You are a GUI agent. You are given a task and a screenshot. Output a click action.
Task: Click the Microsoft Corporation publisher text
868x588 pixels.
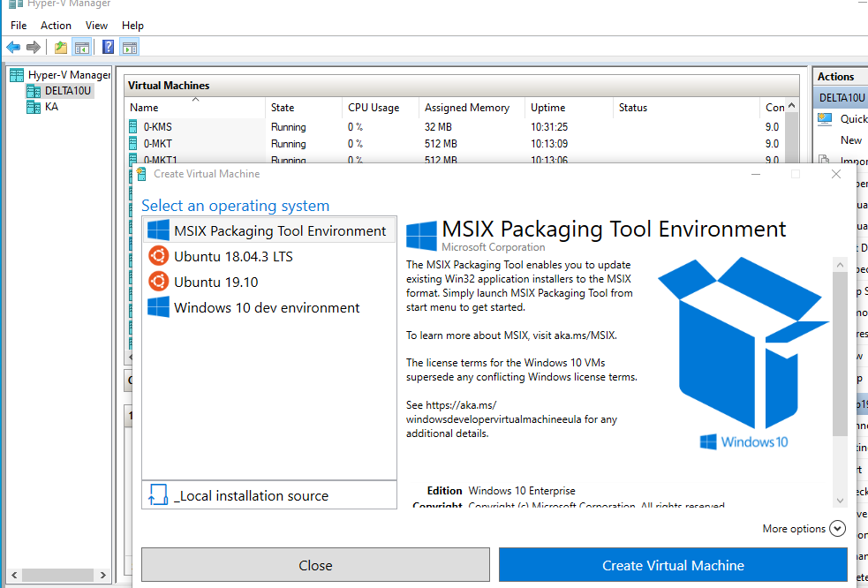494,247
